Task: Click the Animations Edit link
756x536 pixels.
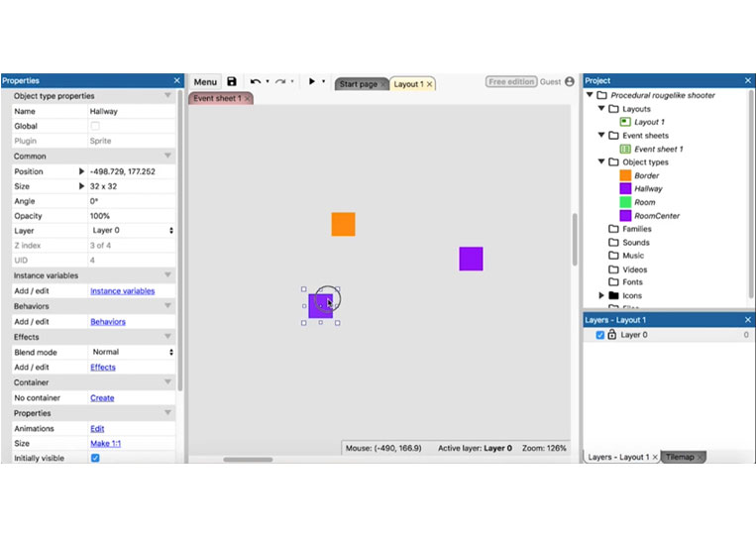Action: pos(97,429)
